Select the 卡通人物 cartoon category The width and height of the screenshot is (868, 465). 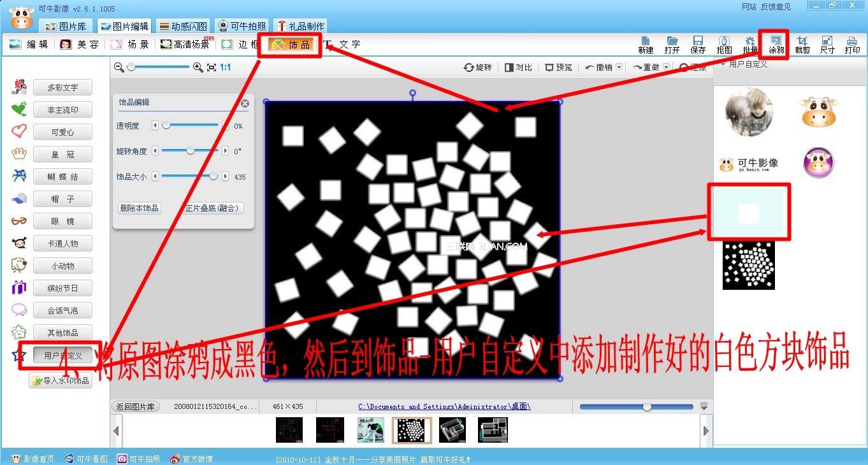(62, 244)
